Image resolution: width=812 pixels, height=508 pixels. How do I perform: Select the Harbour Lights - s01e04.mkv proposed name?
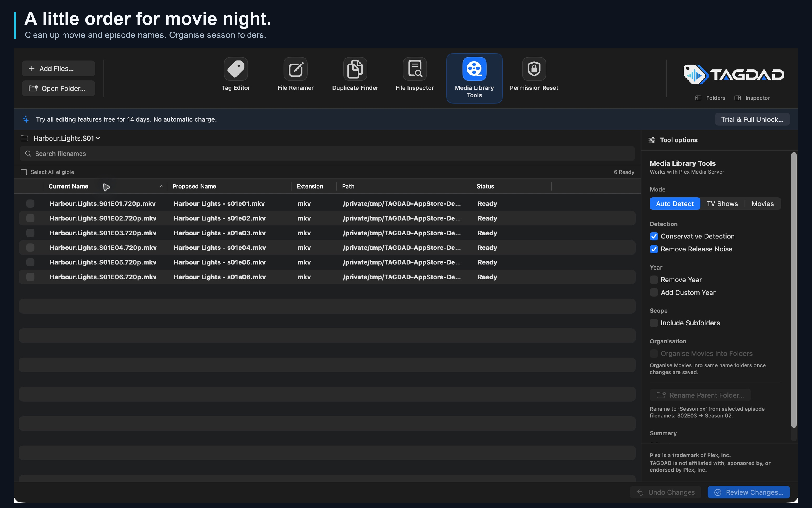220,248
